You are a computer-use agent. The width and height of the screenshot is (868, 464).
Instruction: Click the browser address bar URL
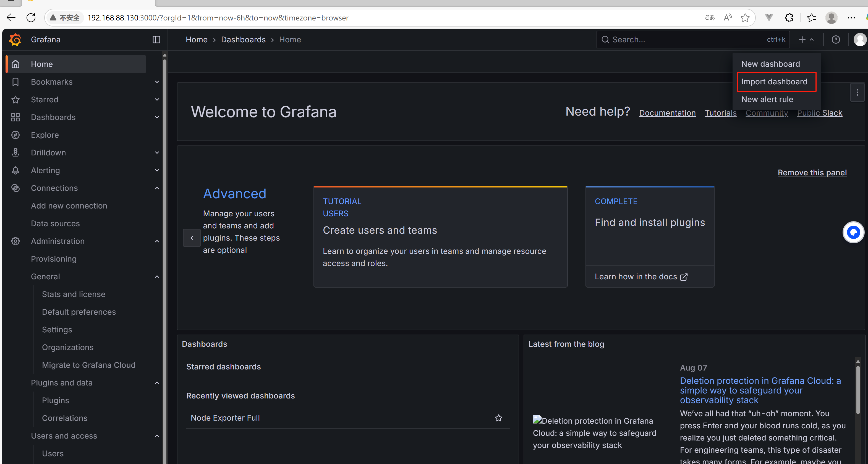[218, 17]
